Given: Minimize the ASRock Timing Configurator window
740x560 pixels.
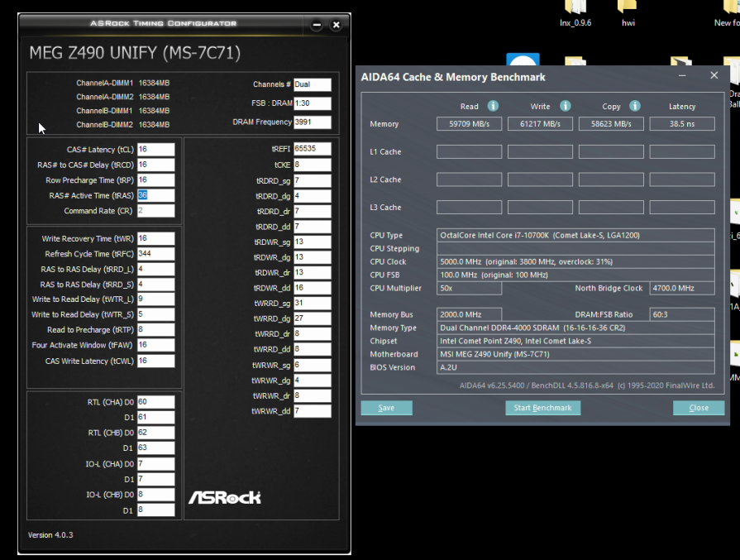Looking at the screenshot, I should point(317,25).
